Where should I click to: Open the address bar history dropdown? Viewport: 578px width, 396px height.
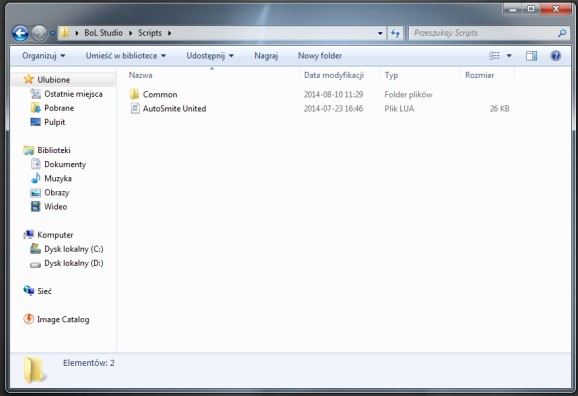coord(380,33)
